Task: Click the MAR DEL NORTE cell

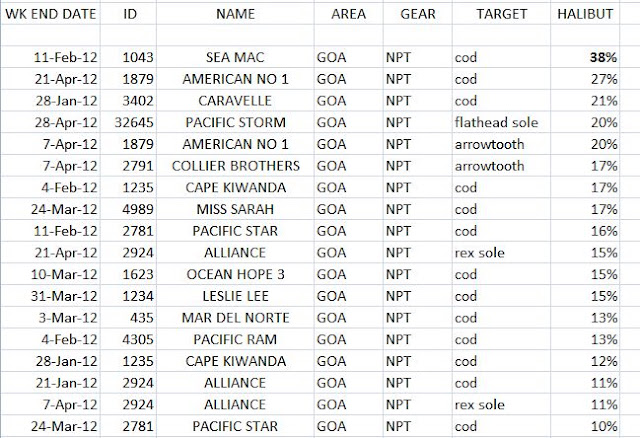Action: [235, 317]
